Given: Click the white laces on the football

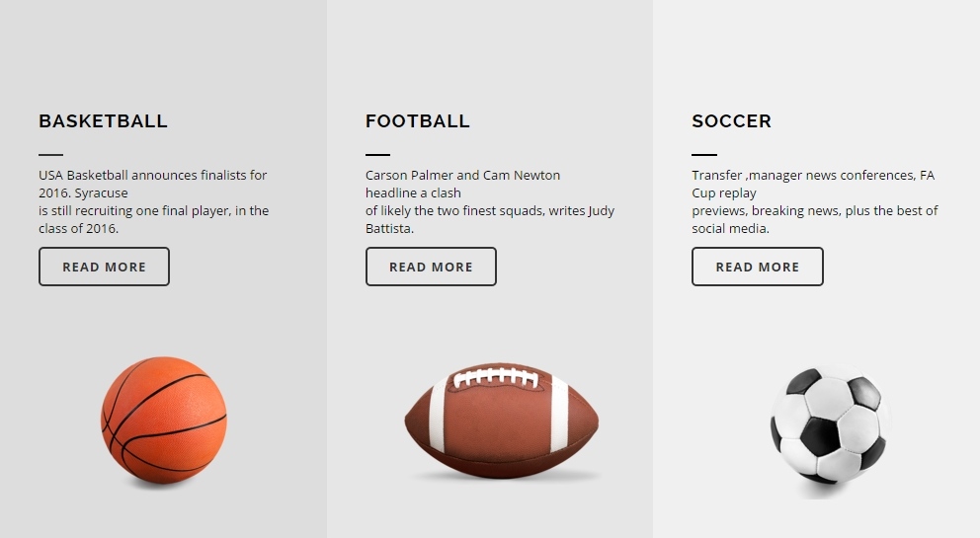Looking at the screenshot, I should coord(496,377).
